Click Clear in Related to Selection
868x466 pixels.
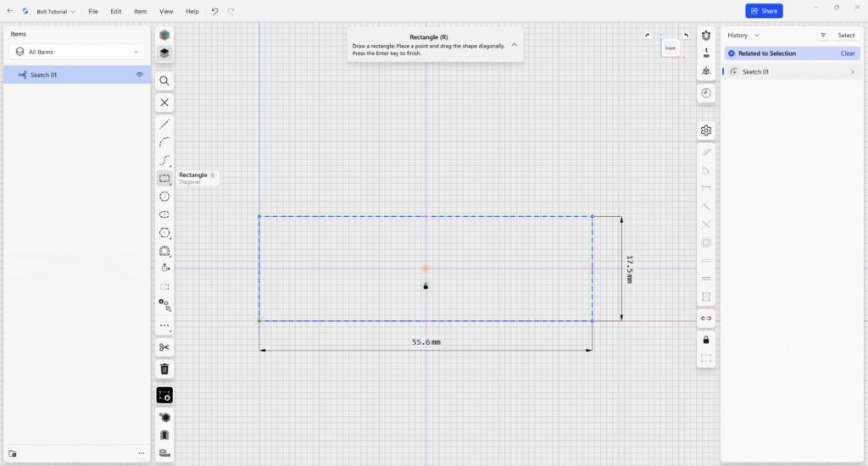[848, 53]
